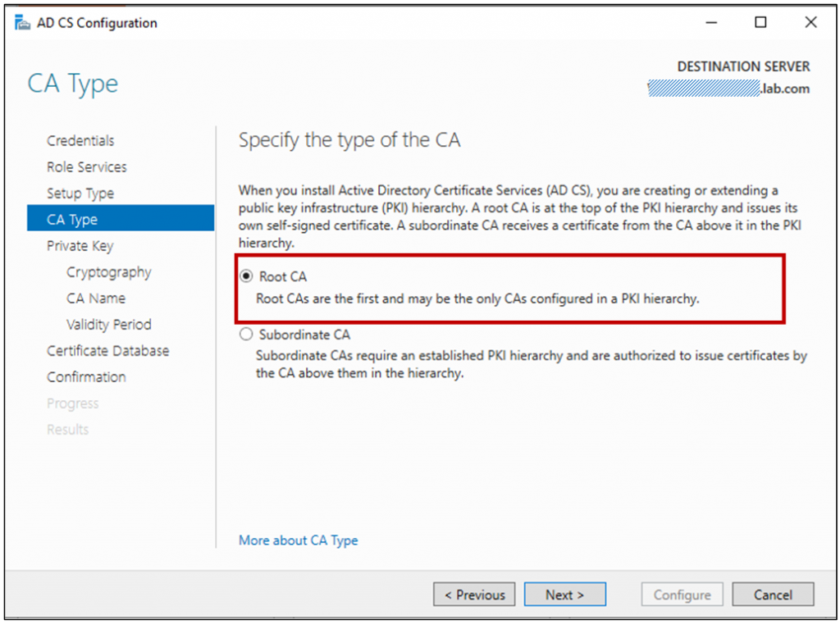Select the CA Type sidebar item
This screenshot has width=840, height=624.
tap(121, 219)
